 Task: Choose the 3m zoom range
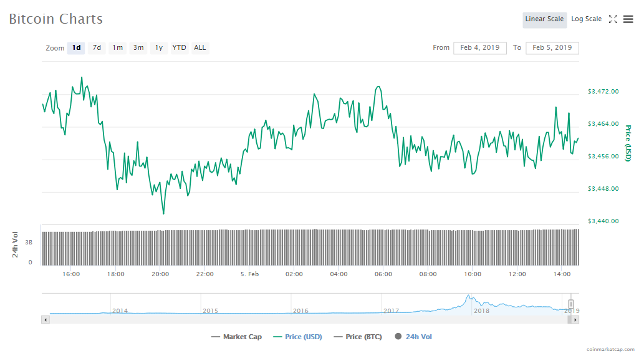click(x=138, y=48)
